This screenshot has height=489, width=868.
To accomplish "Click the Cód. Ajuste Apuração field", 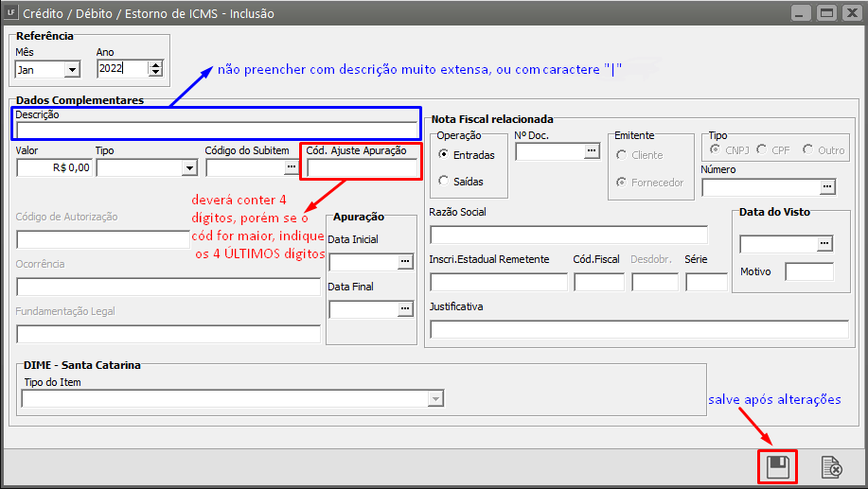I will (362, 167).
